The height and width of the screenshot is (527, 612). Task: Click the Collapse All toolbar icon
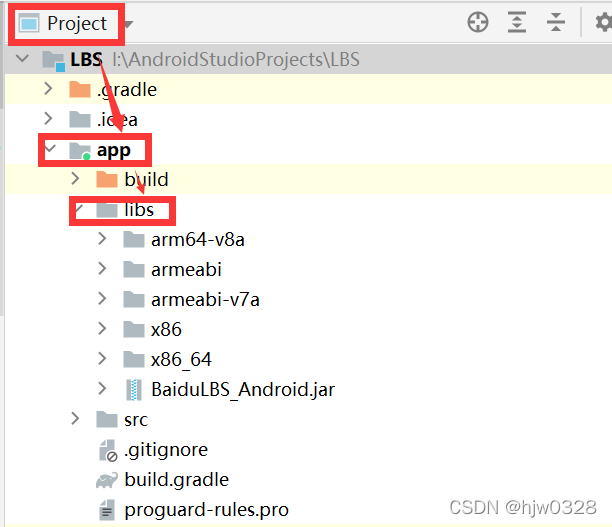556,22
